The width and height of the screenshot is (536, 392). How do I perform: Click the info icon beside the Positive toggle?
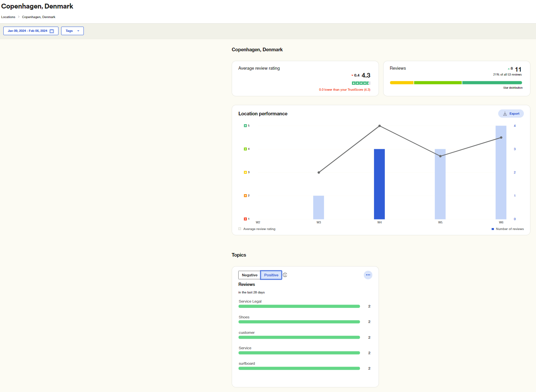[285, 275]
